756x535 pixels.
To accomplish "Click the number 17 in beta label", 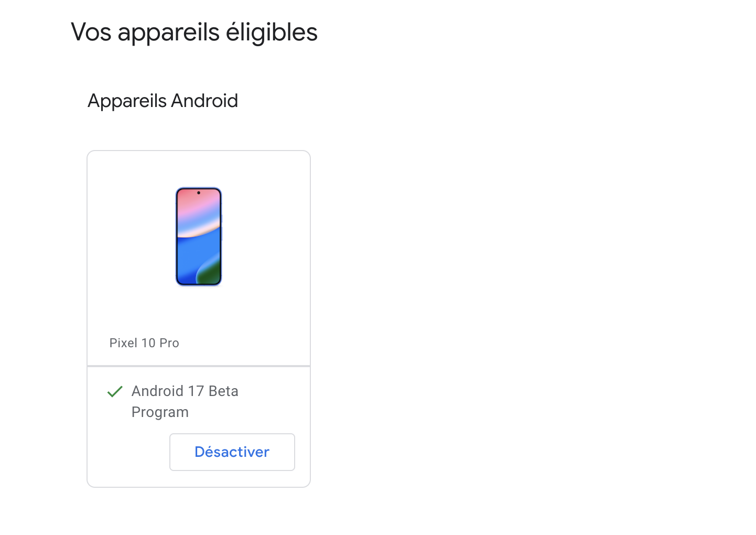I will 196,391.
